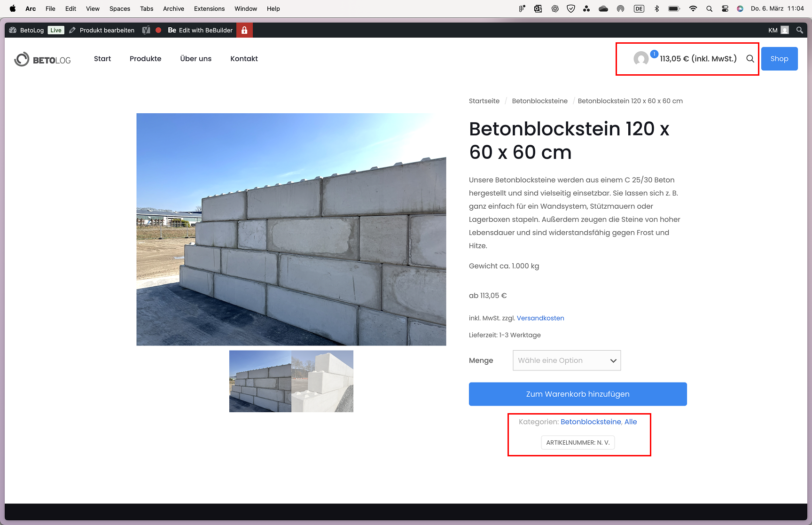812x525 pixels.
Task: Click the user avatar icon in site header
Action: click(640, 59)
